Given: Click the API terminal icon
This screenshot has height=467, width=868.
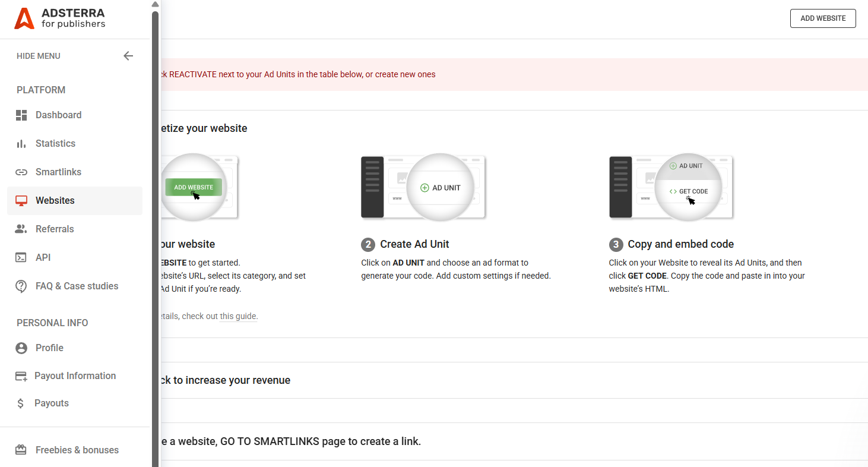Looking at the screenshot, I should [21, 258].
